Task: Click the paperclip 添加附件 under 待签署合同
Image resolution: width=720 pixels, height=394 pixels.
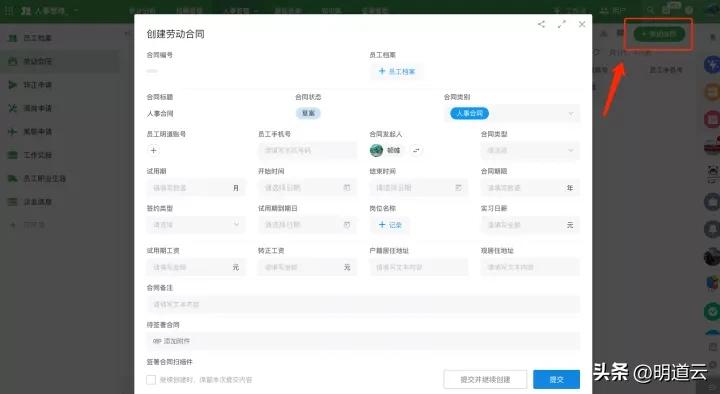Action: click(171, 341)
